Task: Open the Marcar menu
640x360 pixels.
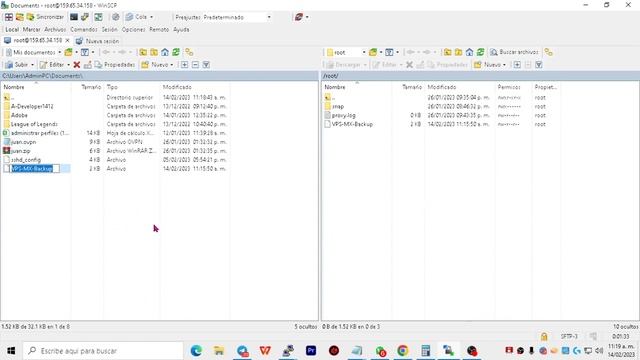Action: 31,29
